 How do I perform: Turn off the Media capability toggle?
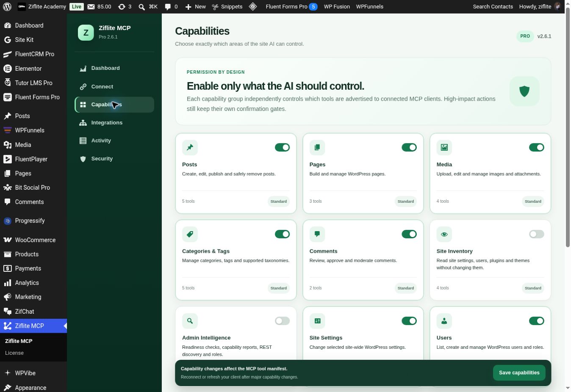[536, 147]
